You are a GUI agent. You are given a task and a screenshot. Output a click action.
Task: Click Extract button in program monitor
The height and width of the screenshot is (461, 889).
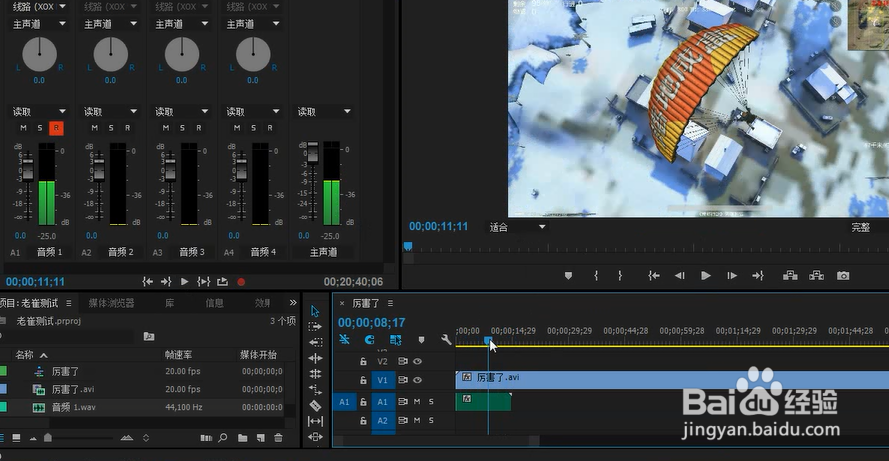coord(816,276)
